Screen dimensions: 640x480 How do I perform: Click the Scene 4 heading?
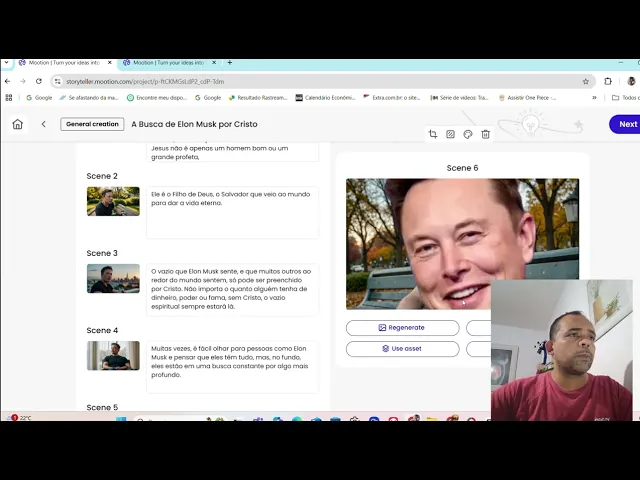coord(102,330)
